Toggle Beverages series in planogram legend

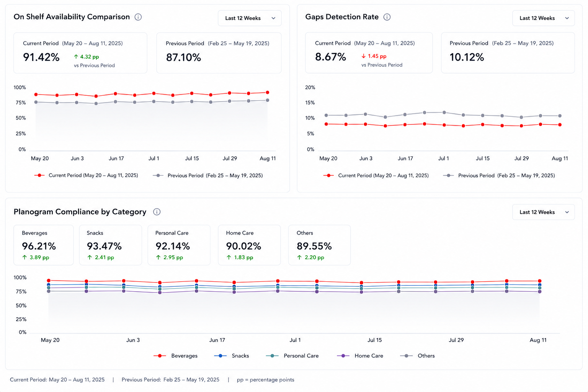[176, 356]
